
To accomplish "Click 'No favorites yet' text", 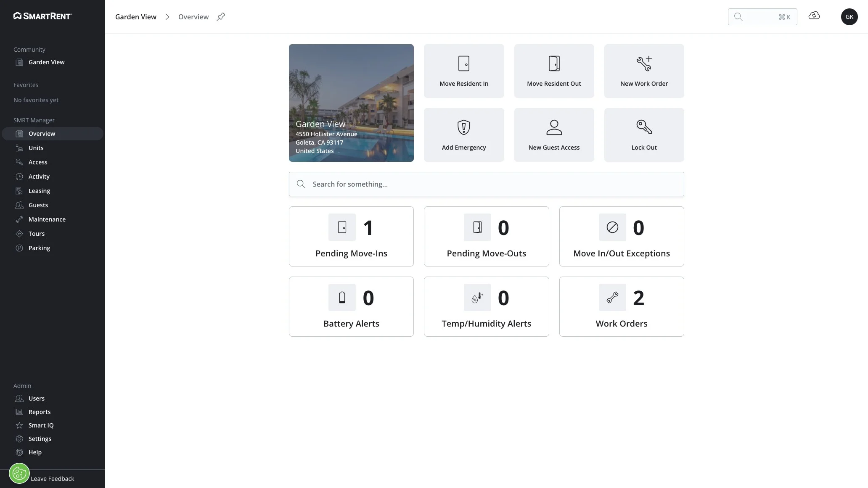I will [36, 100].
